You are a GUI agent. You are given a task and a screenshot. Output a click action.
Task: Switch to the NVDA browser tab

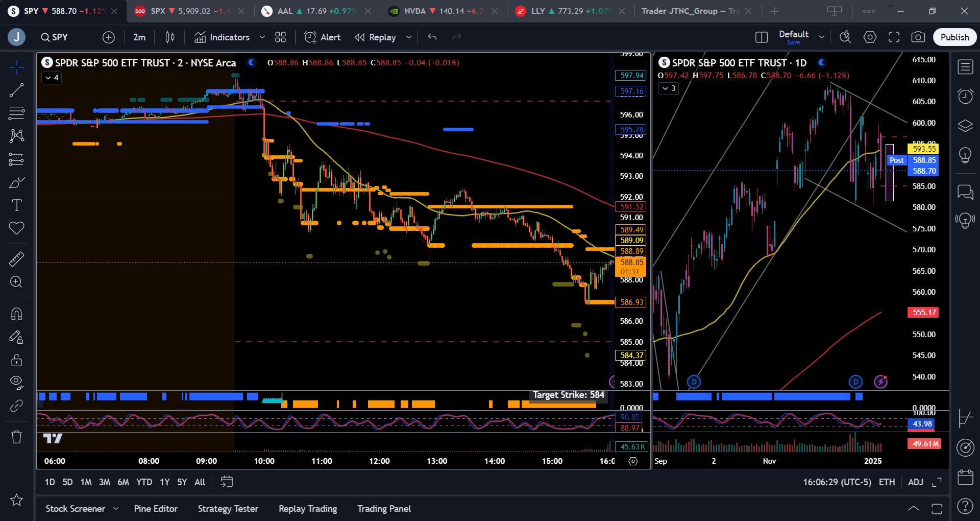coord(443,11)
